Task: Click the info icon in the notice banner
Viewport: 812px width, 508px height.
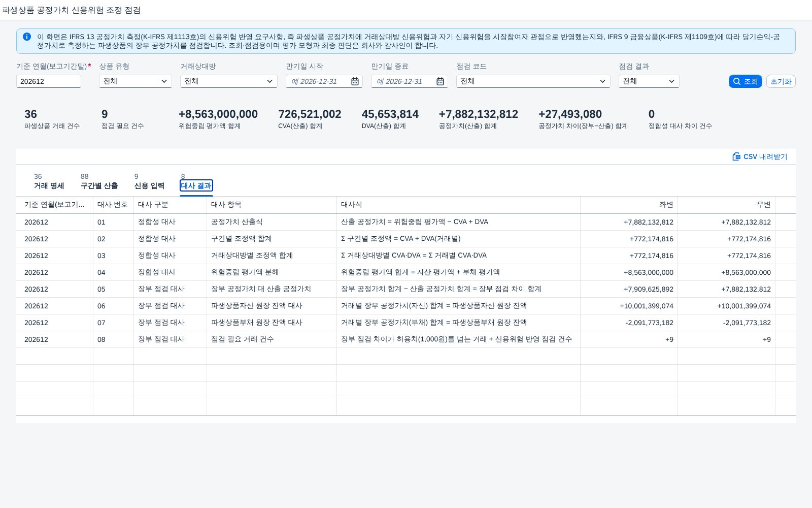Action: 27,37
